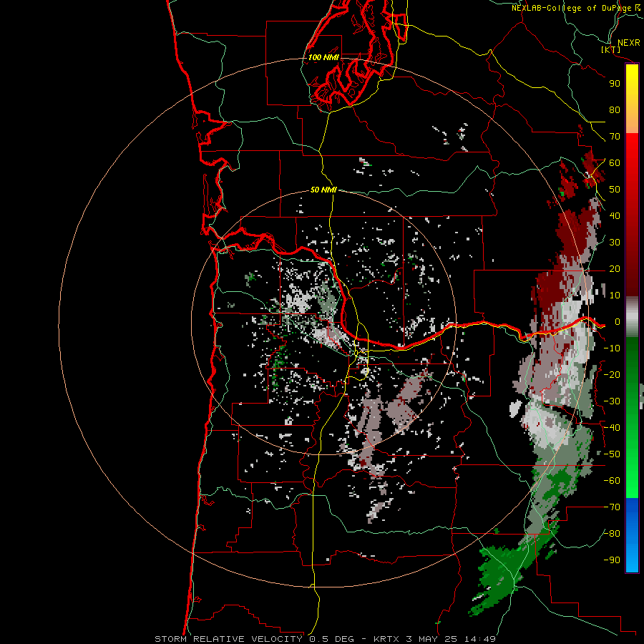Pick the gray band beside the 0 mark
The width and height of the screenshot is (644, 644).
[x=632, y=316]
